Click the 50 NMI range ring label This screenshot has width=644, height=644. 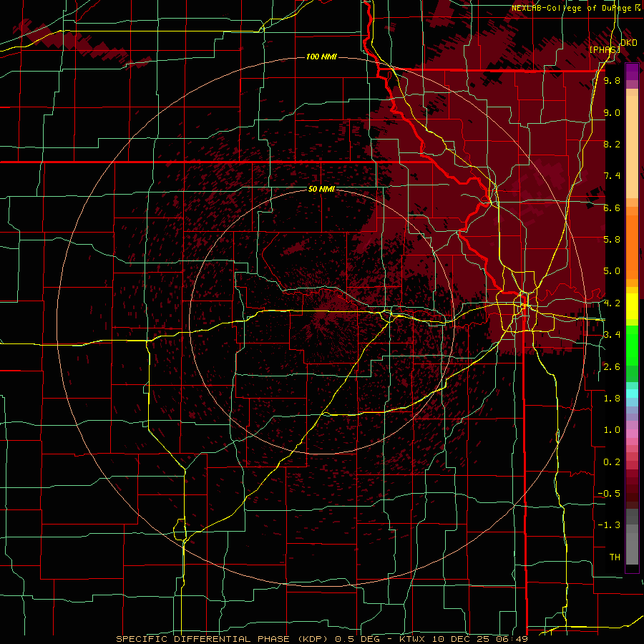(321, 189)
